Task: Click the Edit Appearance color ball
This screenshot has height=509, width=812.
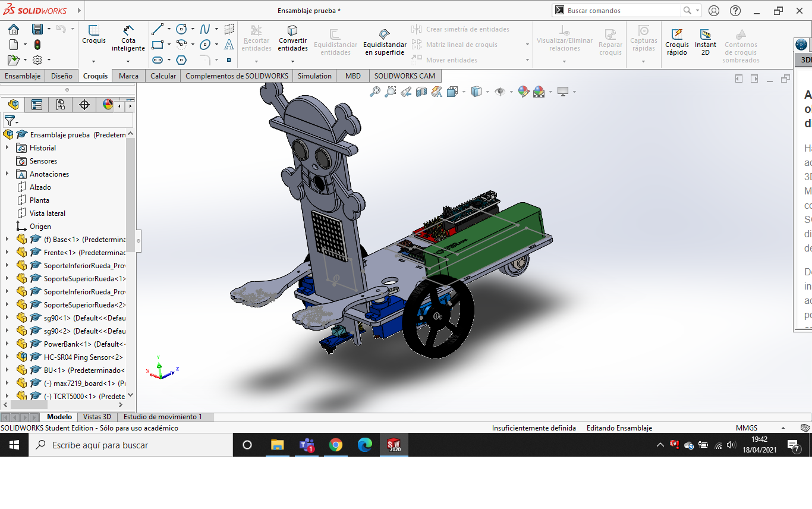Action: click(523, 92)
